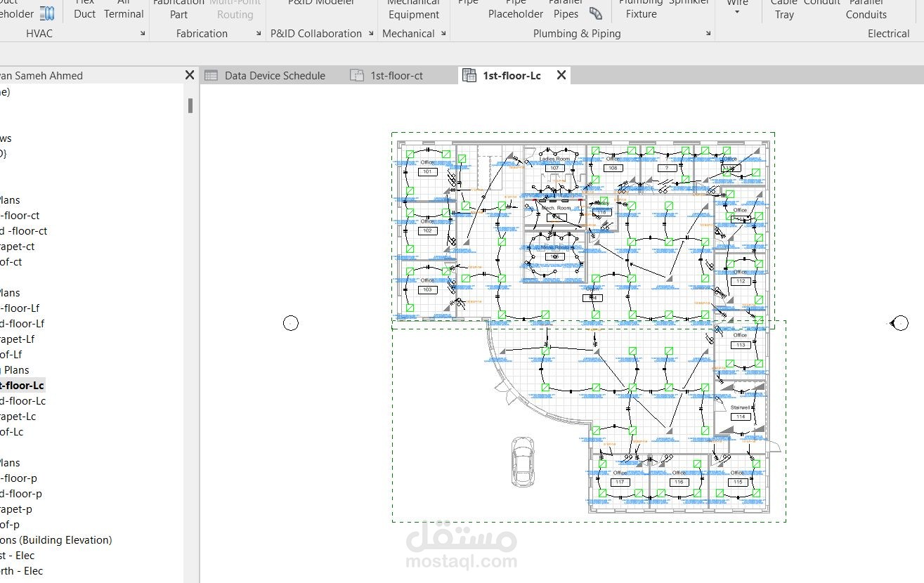Click the 1st-floor-Lc active tab icon
Viewport: 924px width, 583px height.
[x=469, y=75]
